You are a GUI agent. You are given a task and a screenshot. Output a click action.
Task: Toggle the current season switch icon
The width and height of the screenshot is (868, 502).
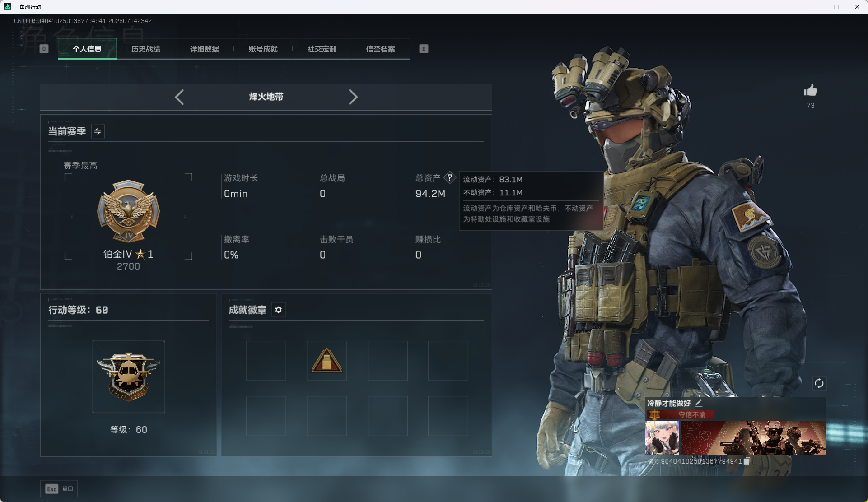[98, 131]
